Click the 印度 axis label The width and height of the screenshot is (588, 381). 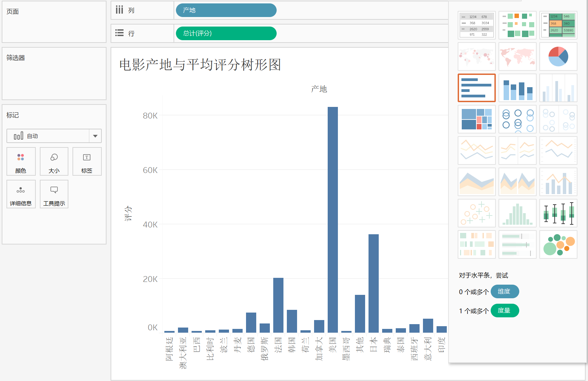point(442,345)
